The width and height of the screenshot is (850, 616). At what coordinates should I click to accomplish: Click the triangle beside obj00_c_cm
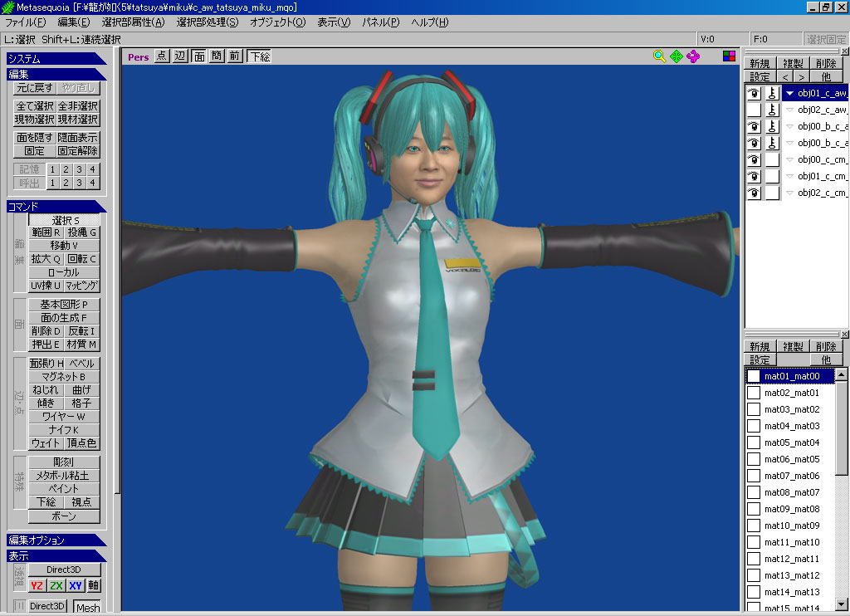point(790,160)
